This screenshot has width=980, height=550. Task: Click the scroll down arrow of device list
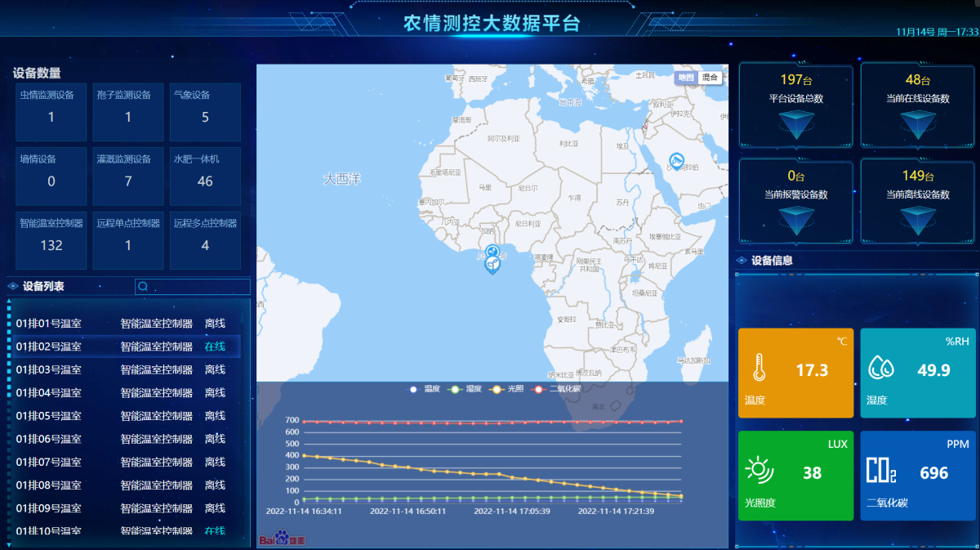[x=9, y=543]
